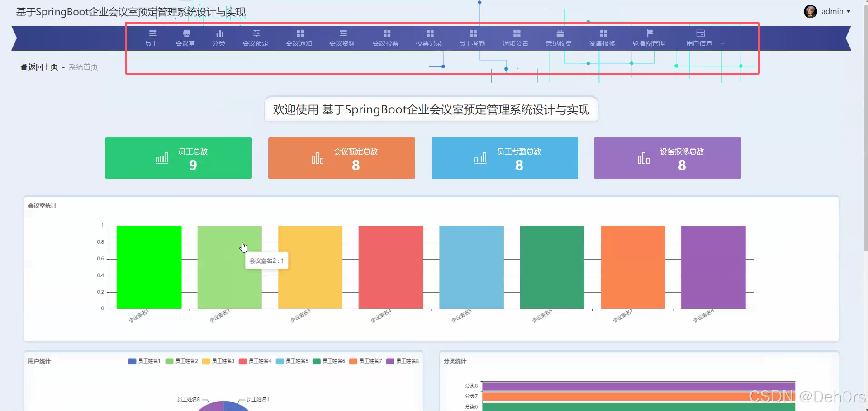Screen dimensions: 868x411
Task: Click the yellow 会议室名3 bar
Action: [310, 267]
